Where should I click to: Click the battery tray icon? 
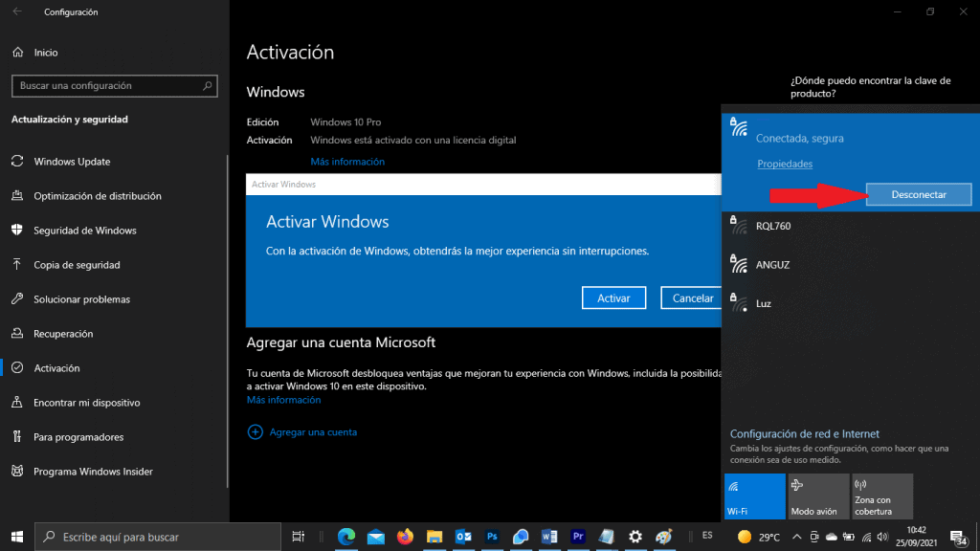[x=849, y=537]
